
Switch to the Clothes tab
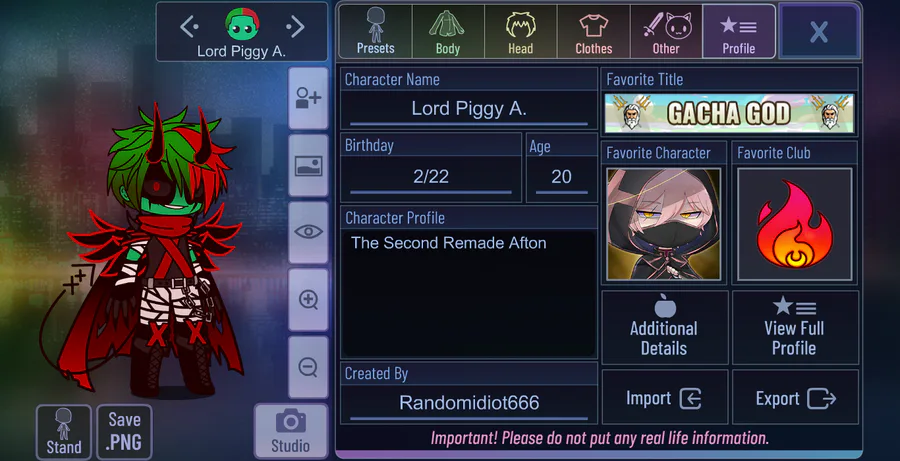(x=593, y=32)
